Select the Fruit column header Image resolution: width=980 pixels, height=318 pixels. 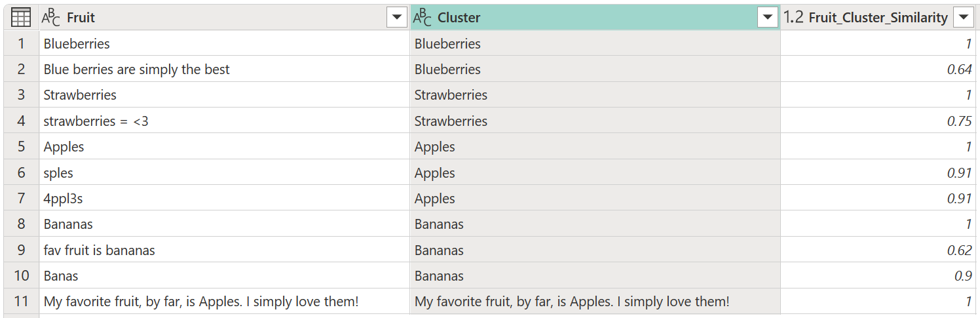[225, 18]
